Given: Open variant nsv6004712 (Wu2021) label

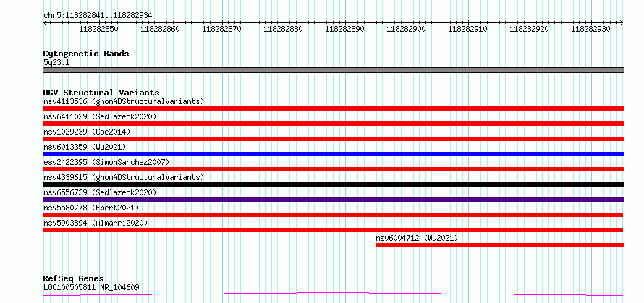Looking at the screenshot, I should point(417,238).
